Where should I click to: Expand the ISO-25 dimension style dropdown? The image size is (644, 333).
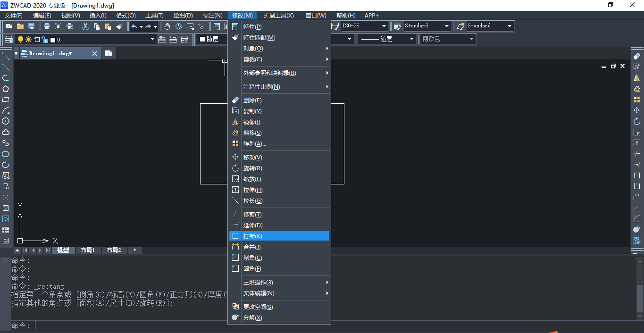coord(384,26)
